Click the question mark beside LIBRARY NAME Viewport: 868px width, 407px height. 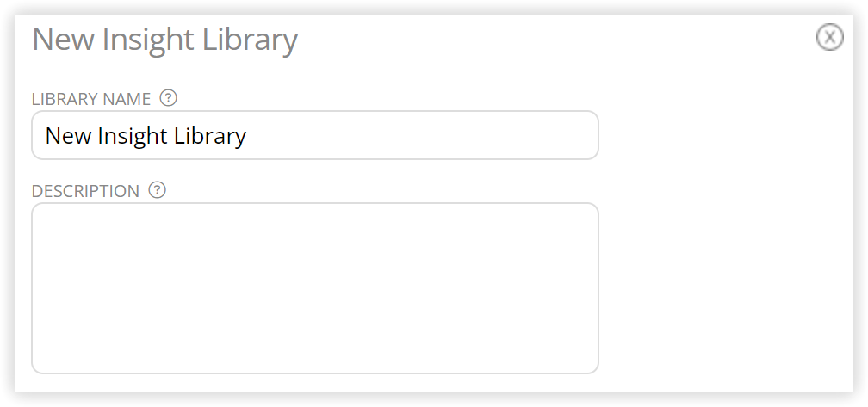(x=168, y=98)
